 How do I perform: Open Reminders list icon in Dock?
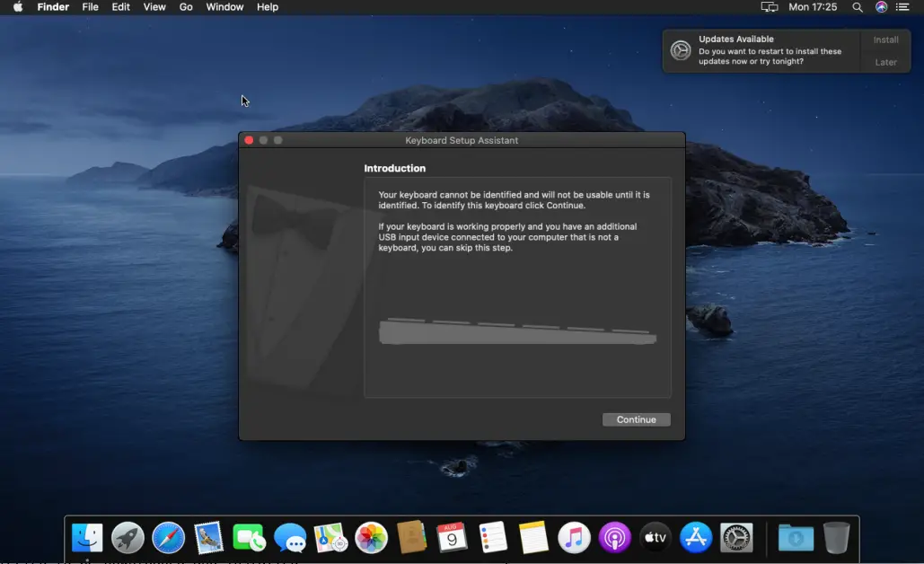click(493, 537)
